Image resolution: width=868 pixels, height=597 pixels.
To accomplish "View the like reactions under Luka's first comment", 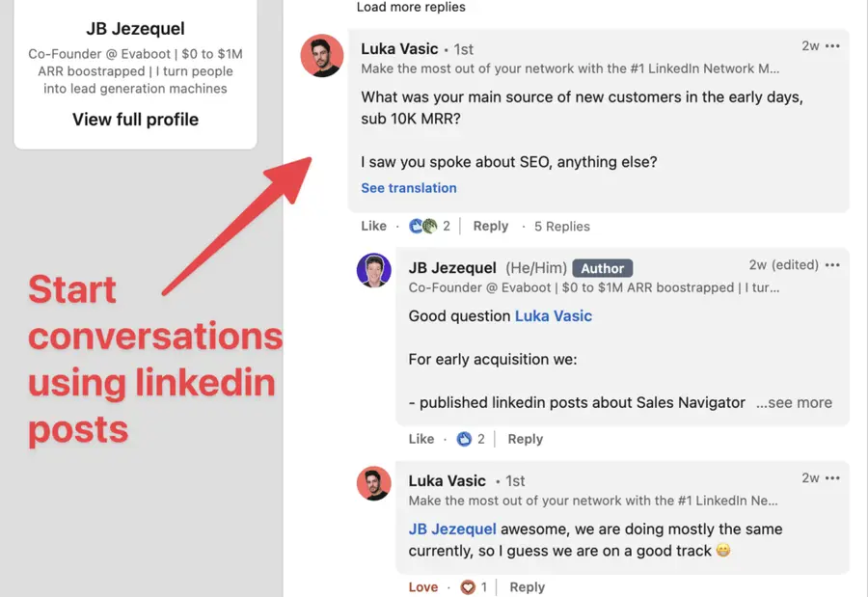I will [420, 226].
